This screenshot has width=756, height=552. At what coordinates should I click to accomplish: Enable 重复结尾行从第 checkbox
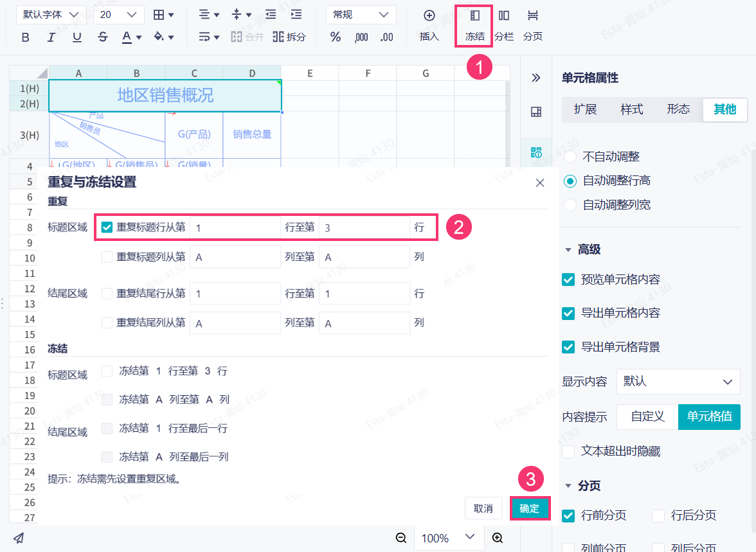[x=107, y=294]
